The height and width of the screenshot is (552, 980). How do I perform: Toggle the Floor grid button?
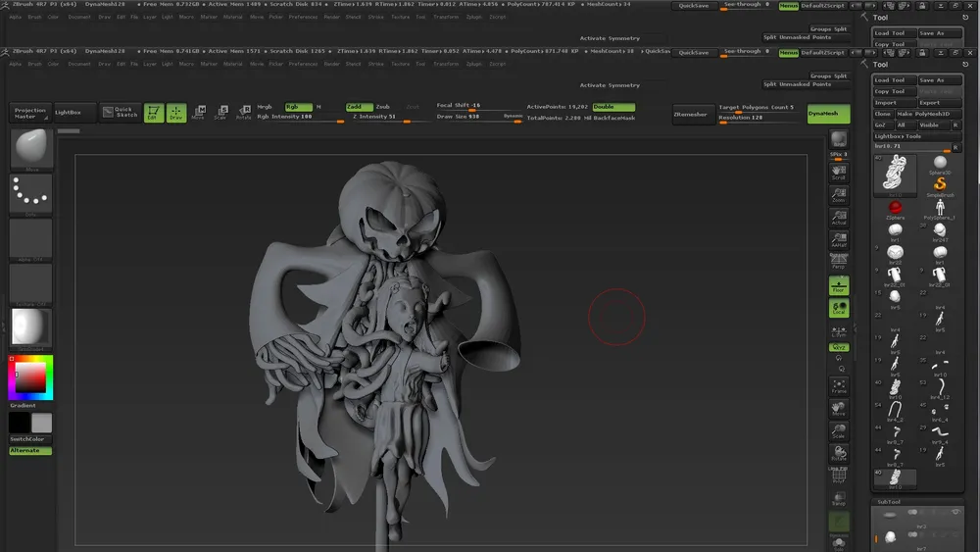click(839, 285)
